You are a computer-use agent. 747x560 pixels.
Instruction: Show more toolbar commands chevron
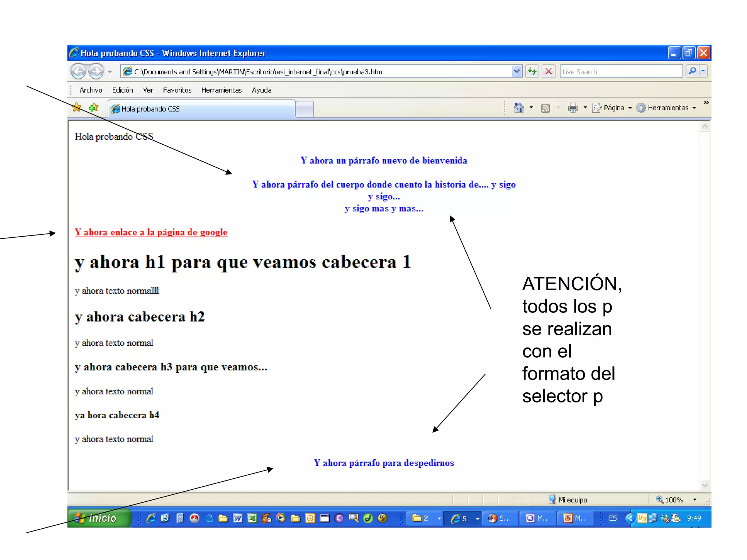pyautogui.click(x=706, y=102)
